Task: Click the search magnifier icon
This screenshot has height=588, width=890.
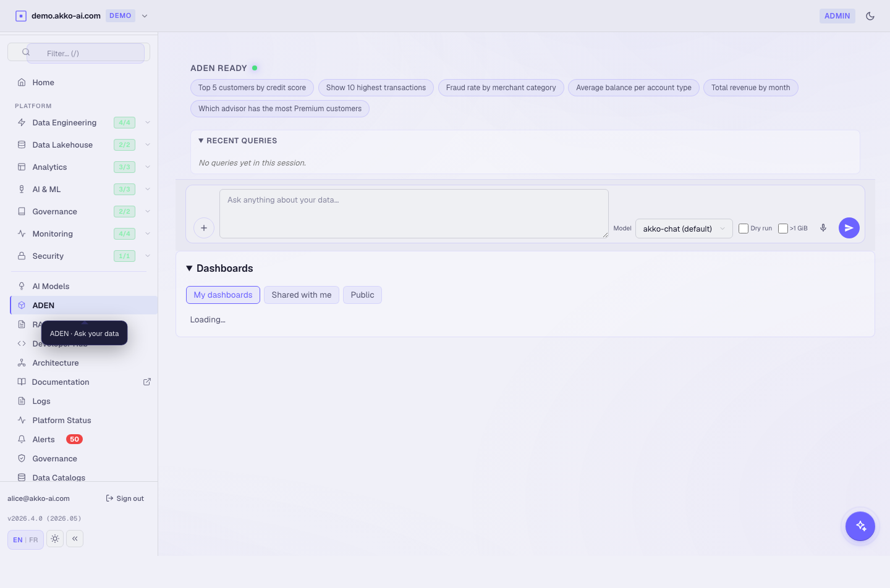Action: [x=26, y=52]
